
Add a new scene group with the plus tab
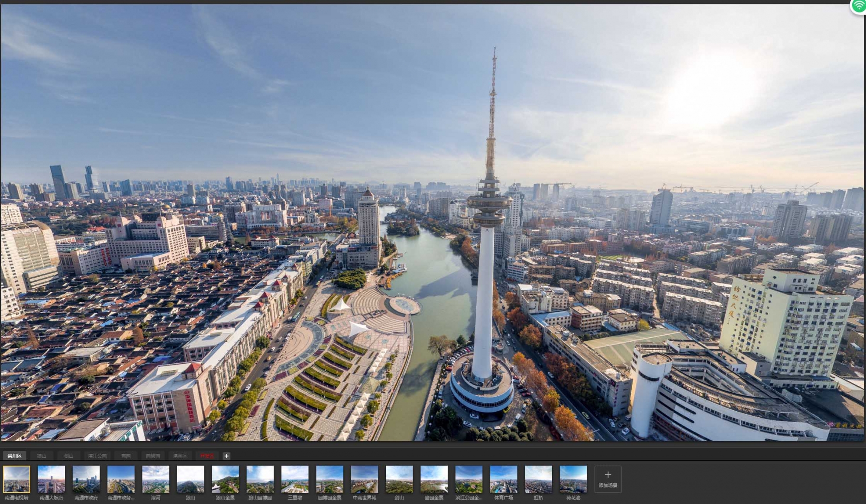click(x=226, y=456)
